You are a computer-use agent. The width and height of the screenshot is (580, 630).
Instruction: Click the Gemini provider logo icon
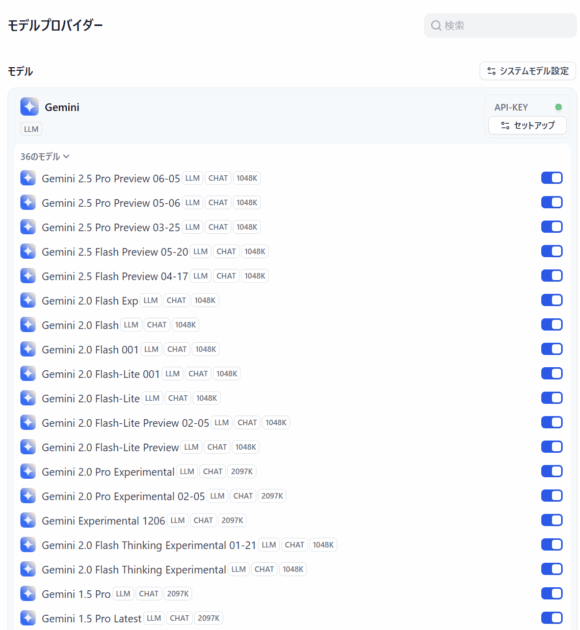click(x=29, y=107)
